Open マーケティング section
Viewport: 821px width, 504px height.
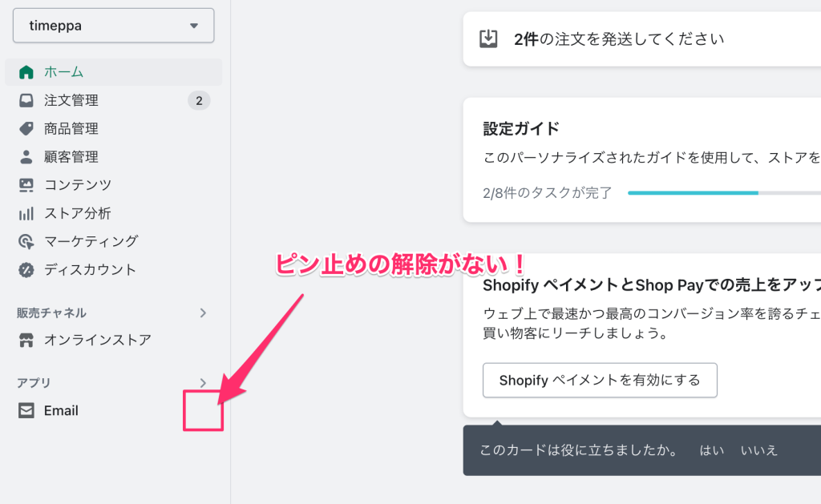pos(91,241)
